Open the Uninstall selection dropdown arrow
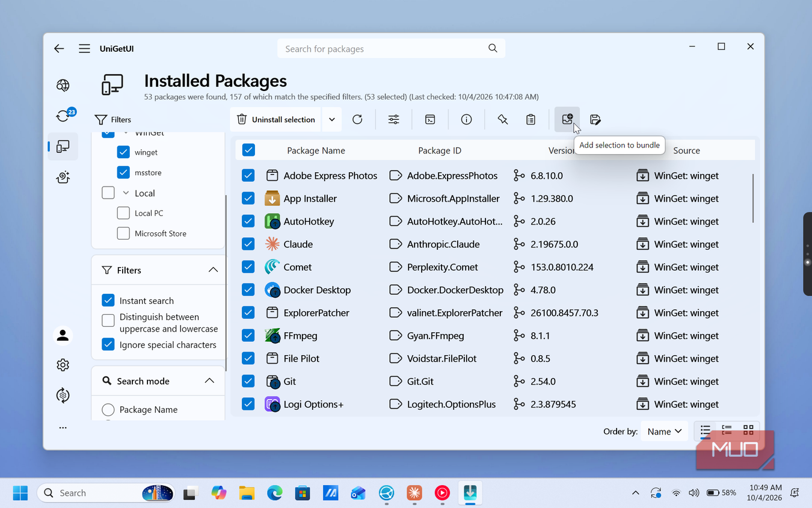The width and height of the screenshot is (812, 508). coord(331,119)
